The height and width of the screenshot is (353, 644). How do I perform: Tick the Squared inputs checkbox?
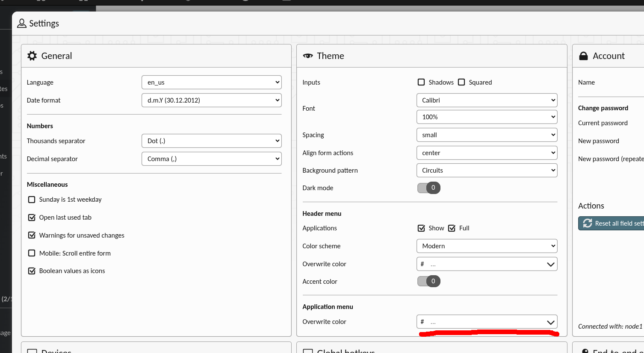pyautogui.click(x=461, y=82)
